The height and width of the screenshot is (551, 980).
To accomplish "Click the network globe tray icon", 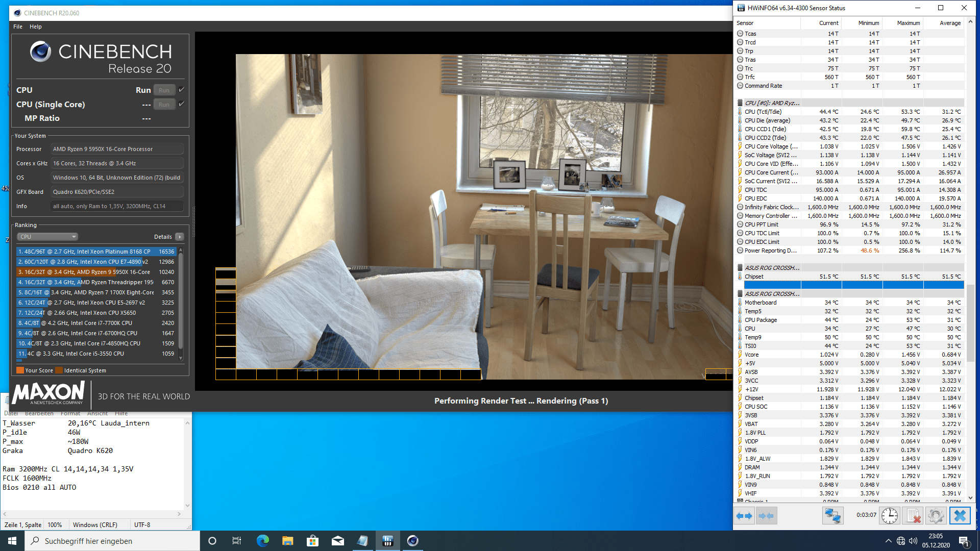I will point(901,541).
